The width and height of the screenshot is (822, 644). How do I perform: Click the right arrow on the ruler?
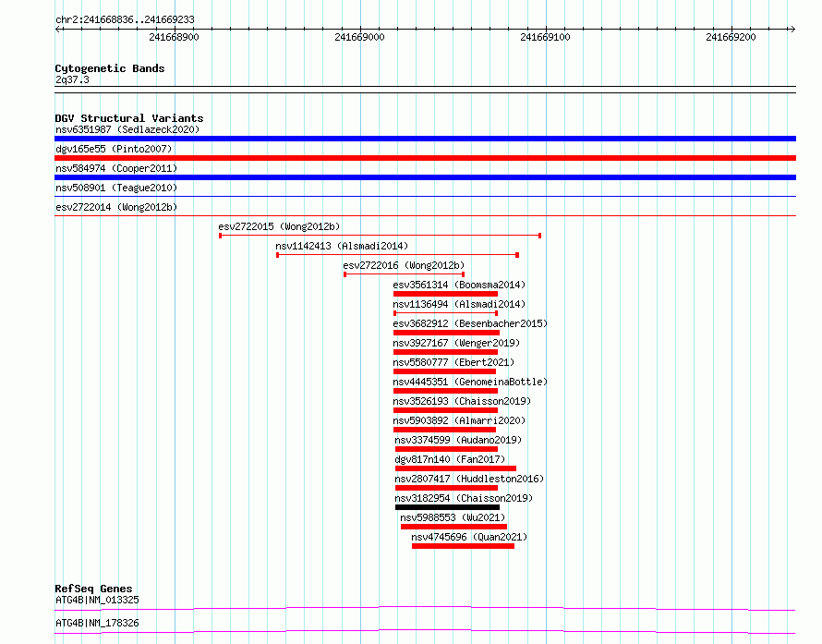click(792, 30)
